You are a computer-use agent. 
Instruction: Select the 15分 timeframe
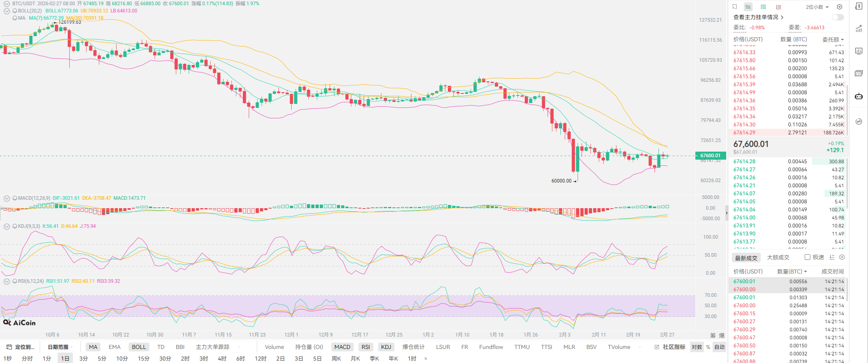(x=143, y=358)
